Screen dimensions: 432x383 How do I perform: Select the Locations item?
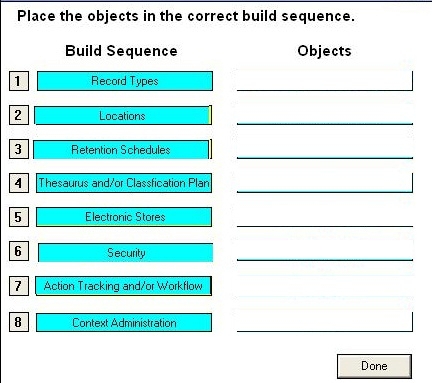tap(122, 116)
